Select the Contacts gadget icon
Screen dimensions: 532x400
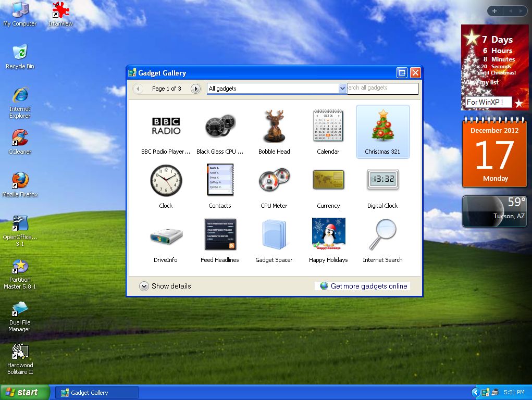click(x=220, y=180)
